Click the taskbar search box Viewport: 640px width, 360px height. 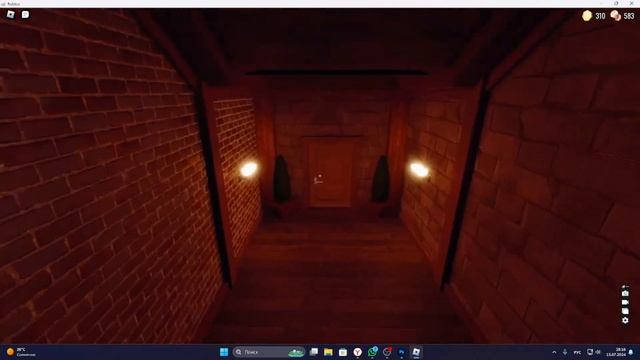click(x=269, y=352)
